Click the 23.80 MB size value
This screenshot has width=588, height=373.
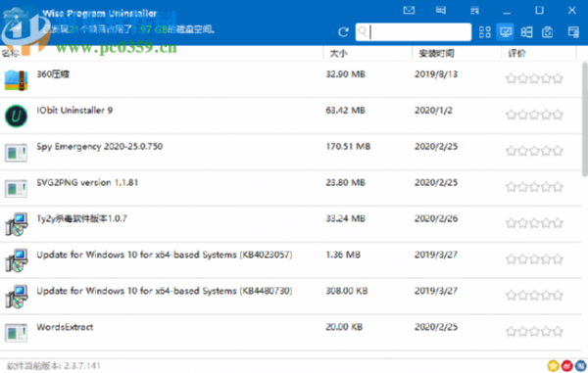345,182
